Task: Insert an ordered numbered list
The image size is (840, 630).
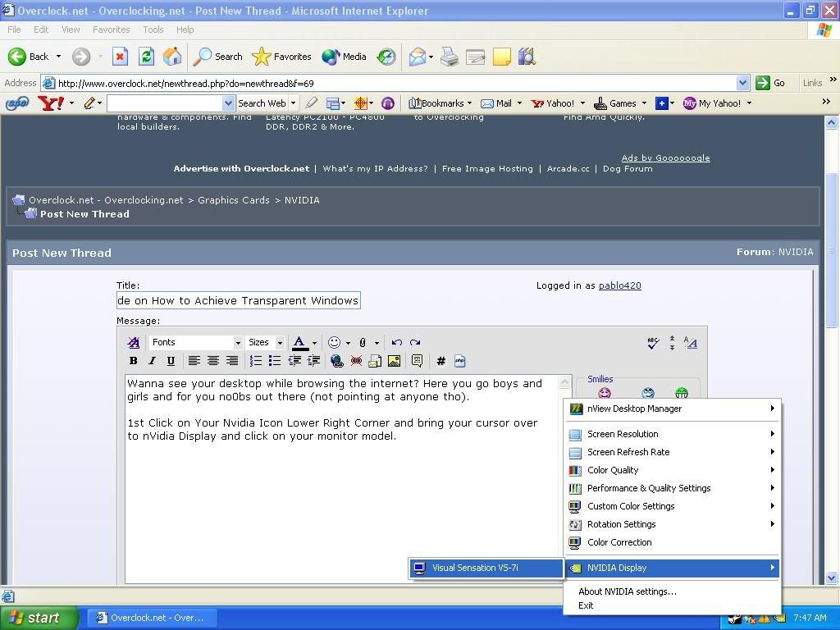Action: click(x=256, y=361)
